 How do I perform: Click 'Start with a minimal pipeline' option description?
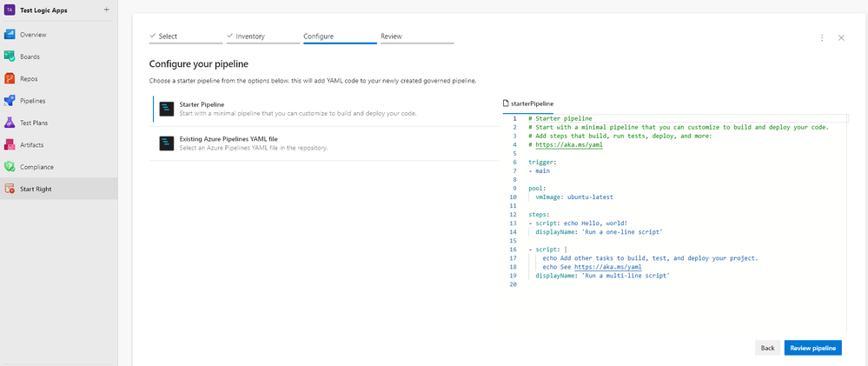point(298,113)
